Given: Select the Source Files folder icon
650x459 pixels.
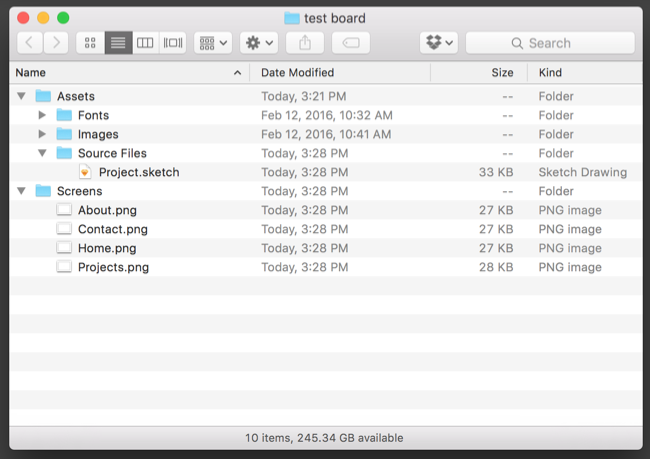Looking at the screenshot, I should tap(64, 153).
